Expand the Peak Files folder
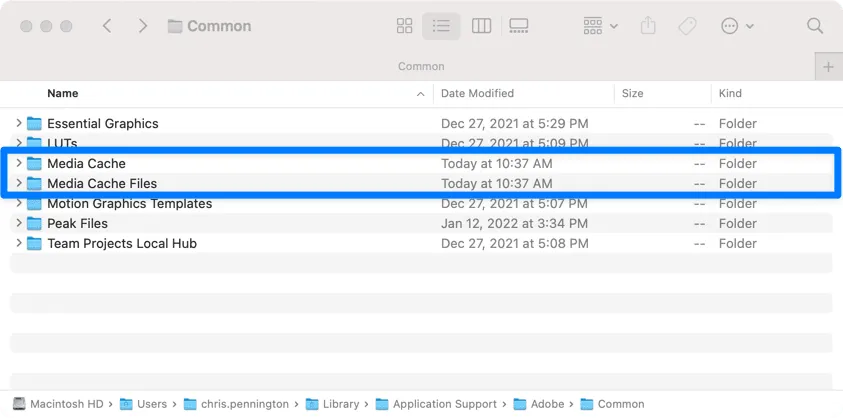The height and width of the screenshot is (418, 843). [19, 223]
